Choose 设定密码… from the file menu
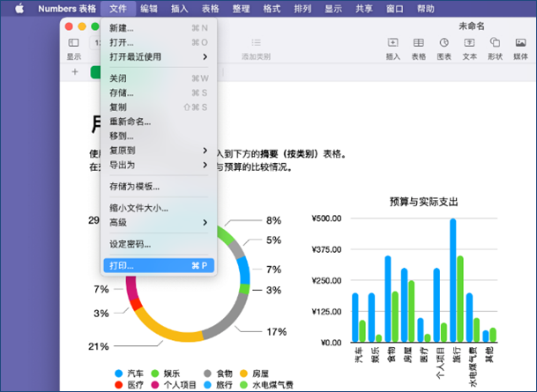Screen dimensions: 537x392 [159, 244]
